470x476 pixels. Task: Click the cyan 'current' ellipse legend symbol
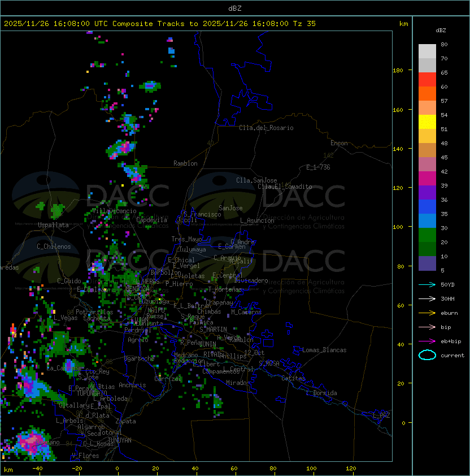(427, 355)
